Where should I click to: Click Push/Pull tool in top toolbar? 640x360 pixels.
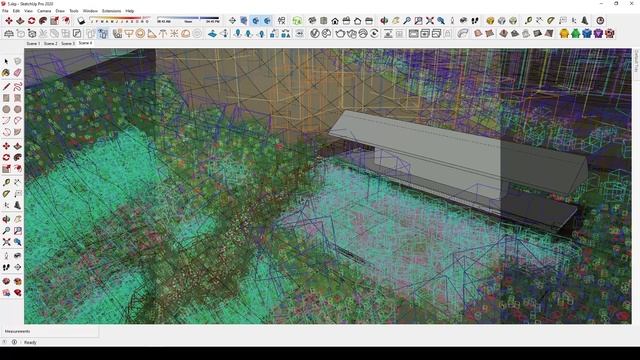20,21
